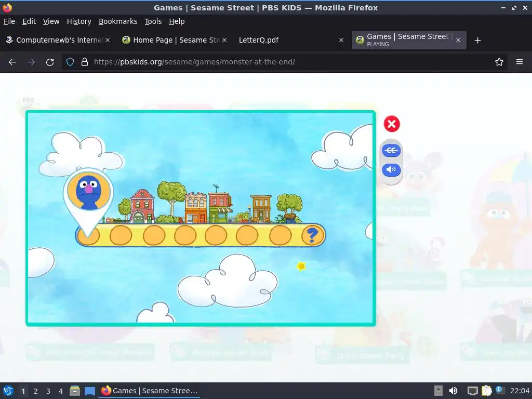Select Firefox Games window in the taskbar

[x=149, y=391]
